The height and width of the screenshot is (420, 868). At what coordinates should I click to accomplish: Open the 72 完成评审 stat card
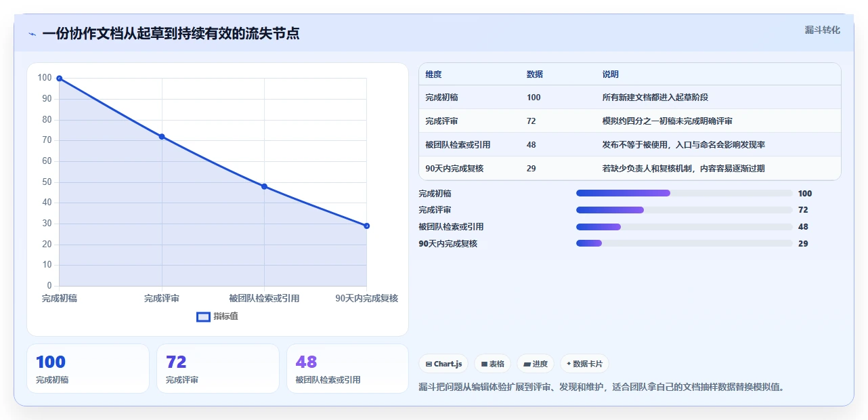[218, 369]
